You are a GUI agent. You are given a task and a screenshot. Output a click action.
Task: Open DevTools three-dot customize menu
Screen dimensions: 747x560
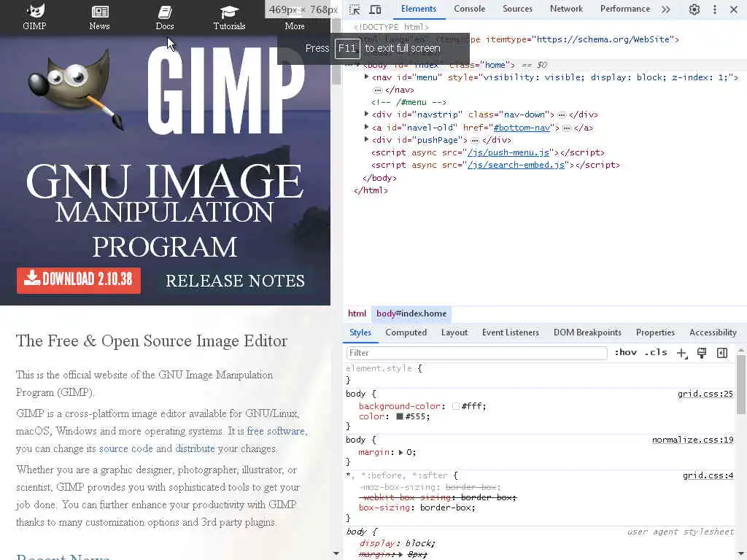pos(715,9)
